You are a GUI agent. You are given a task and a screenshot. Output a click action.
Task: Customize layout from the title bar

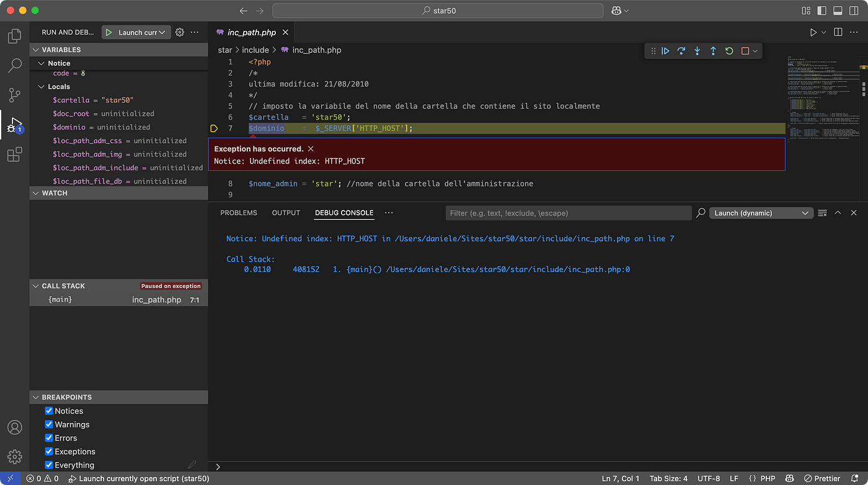(807, 11)
